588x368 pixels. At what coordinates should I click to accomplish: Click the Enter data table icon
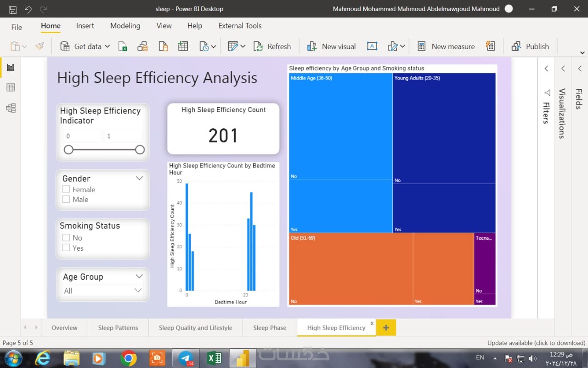[183, 46]
